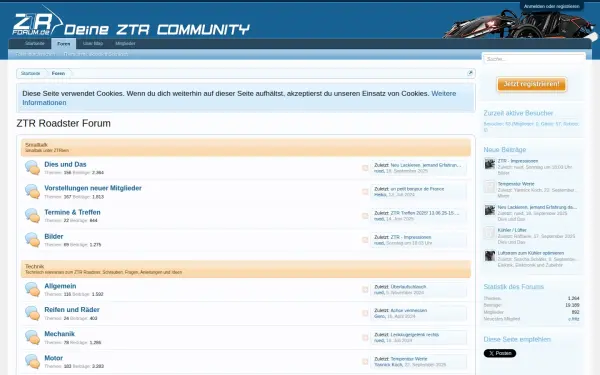This screenshot has width=600, height=375.
Task: Click the Zurzeit aktive Besucher heading
Action: (518, 113)
